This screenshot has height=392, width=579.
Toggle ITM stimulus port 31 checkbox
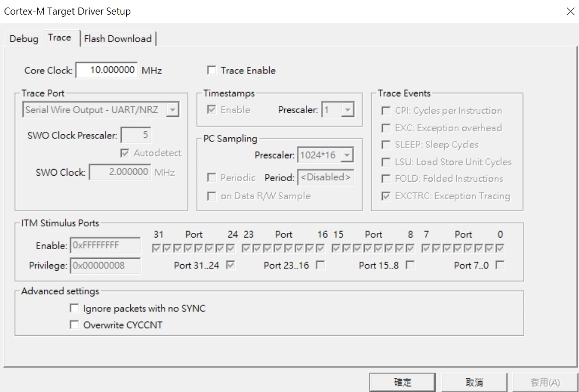pos(156,248)
